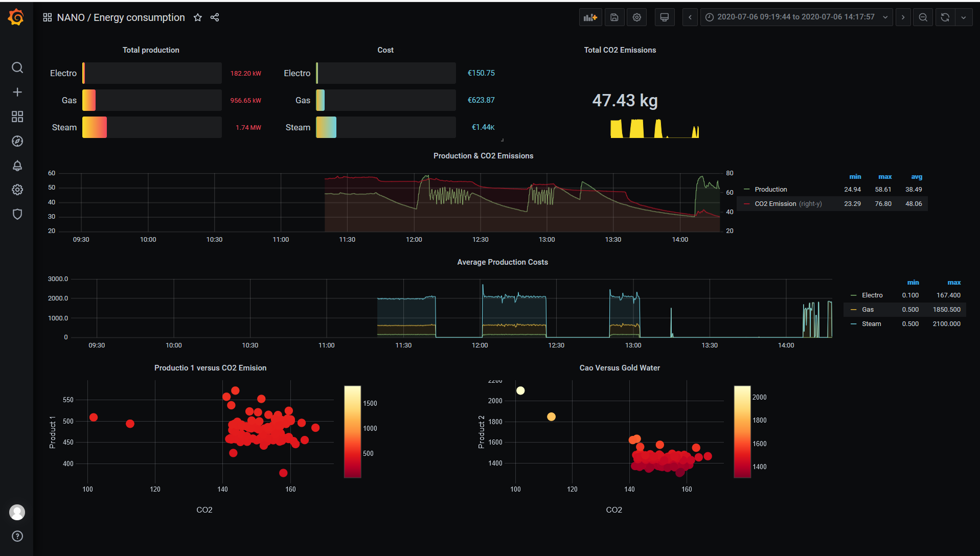
Task: Click the Steam production bar gauge
Action: pyautogui.click(x=152, y=127)
